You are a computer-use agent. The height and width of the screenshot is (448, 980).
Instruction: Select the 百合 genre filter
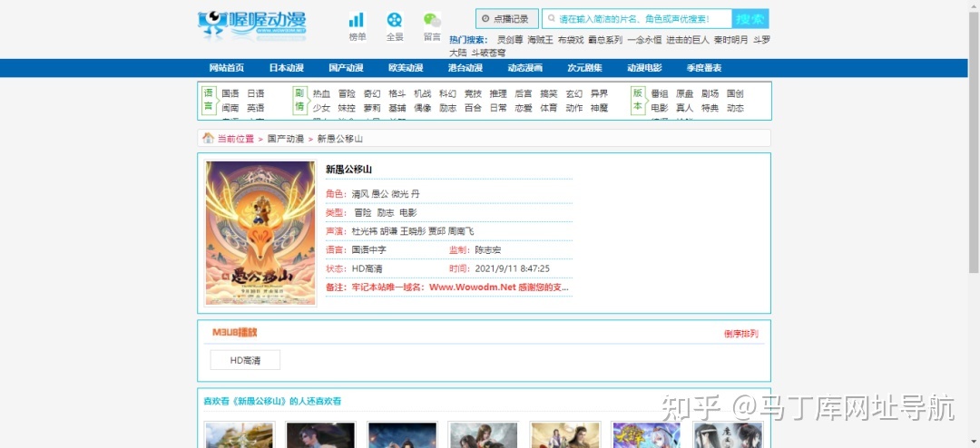pos(473,108)
